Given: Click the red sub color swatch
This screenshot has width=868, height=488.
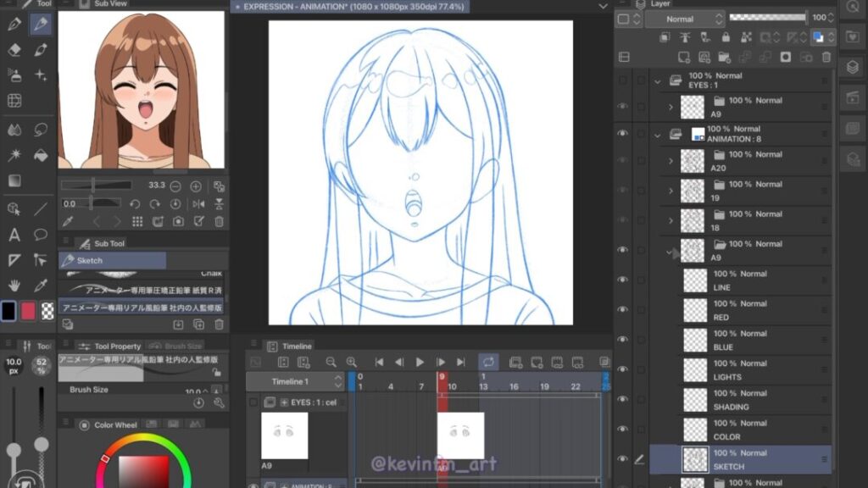Looking at the screenshot, I should [28, 311].
